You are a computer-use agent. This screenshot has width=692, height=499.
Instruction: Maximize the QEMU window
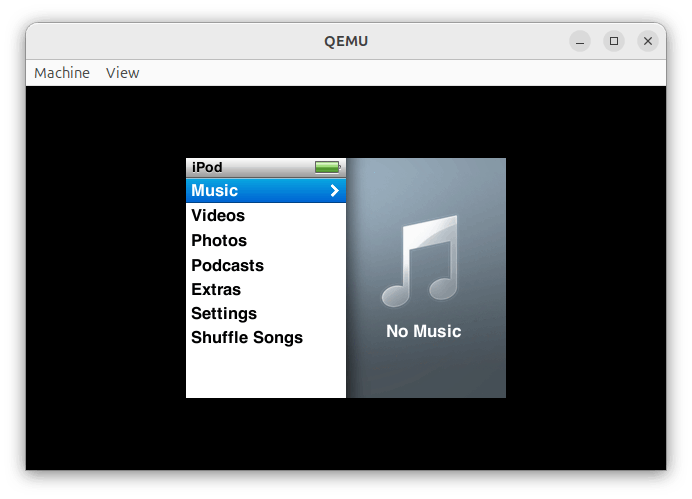point(614,41)
